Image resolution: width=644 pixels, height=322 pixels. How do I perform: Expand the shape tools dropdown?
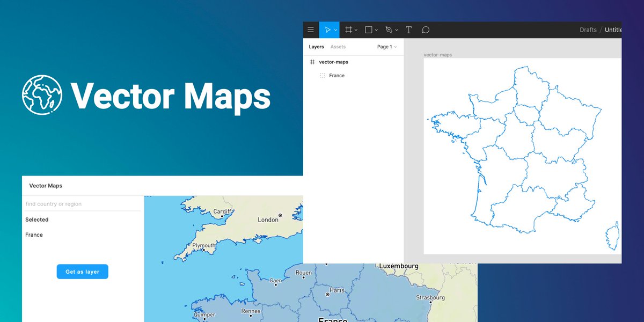(x=376, y=30)
